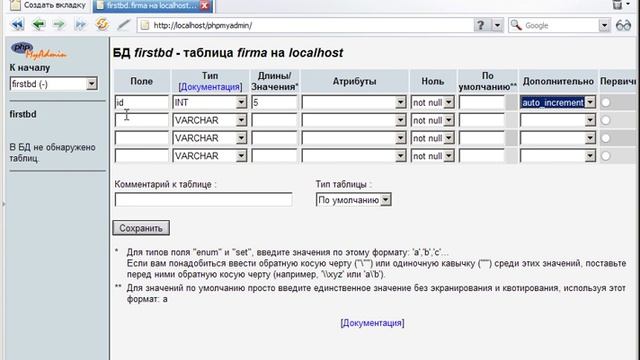Viewport: 640px width, 360px height.
Task: Open the Тип таблицы dropdown
Action: 353,200
